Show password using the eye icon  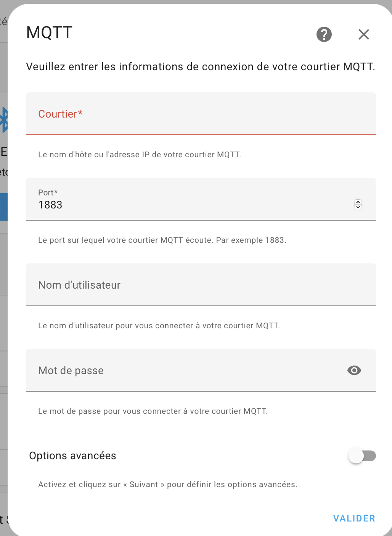pyautogui.click(x=354, y=370)
